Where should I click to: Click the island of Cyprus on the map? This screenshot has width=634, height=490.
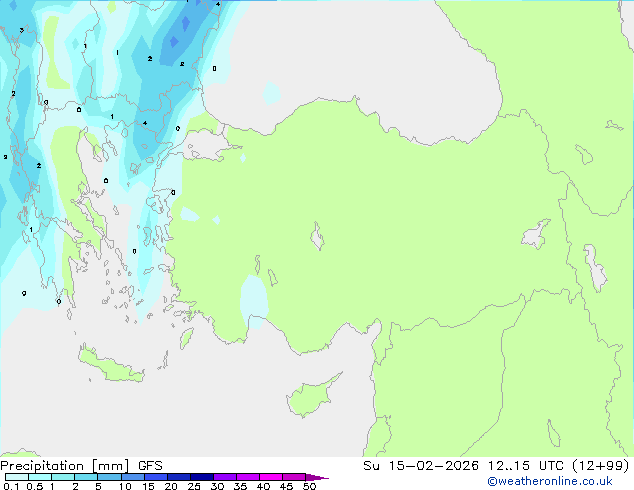point(309,398)
